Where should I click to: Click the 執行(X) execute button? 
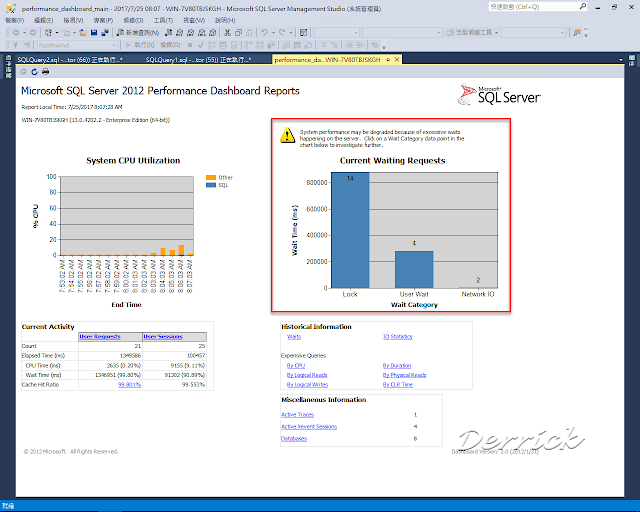coord(140,45)
